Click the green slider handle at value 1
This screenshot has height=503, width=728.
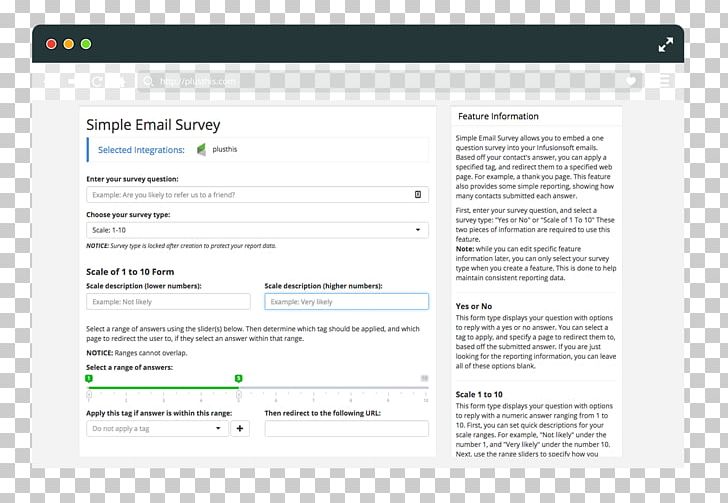pos(89,379)
